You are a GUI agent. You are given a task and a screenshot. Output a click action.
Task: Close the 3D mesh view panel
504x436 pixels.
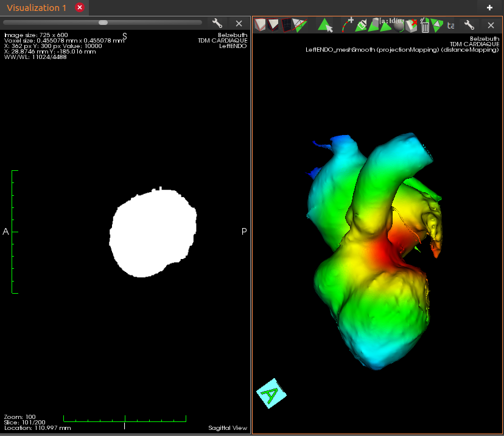pyautogui.click(x=491, y=25)
